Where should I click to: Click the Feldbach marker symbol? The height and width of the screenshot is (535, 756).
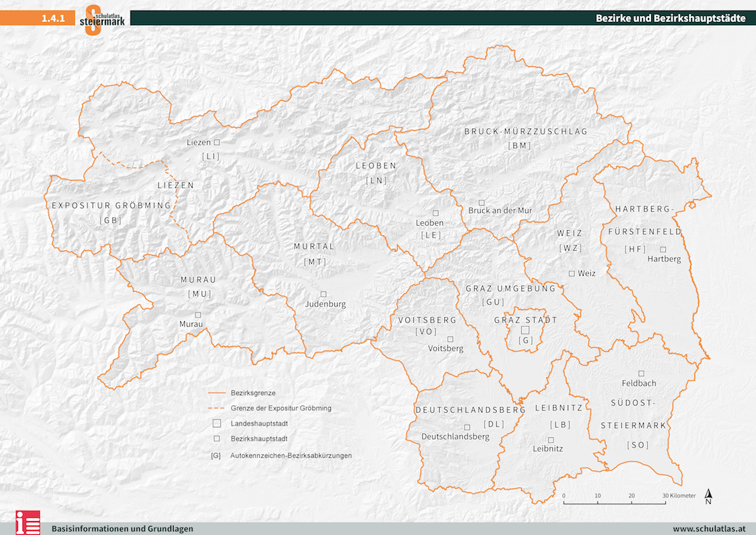click(641, 372)
